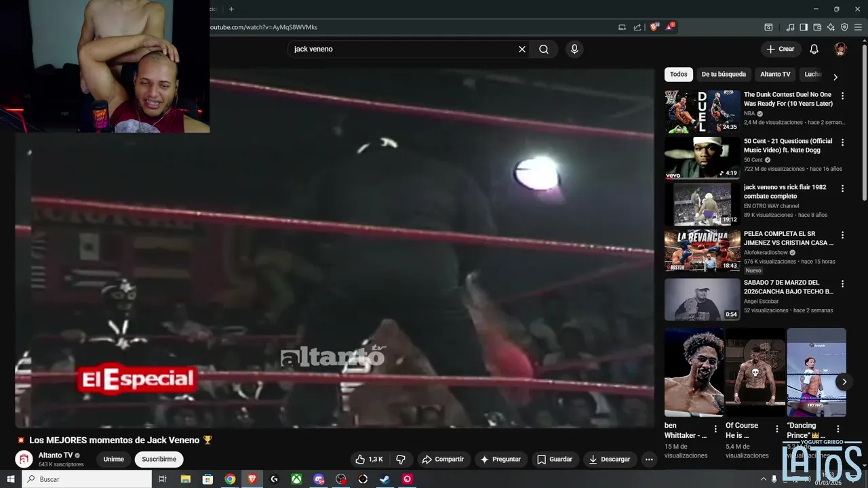The height and width of the screenshot is (488, 868).
Task: Open YouTube notifications bell
Action: pos(814,49)
